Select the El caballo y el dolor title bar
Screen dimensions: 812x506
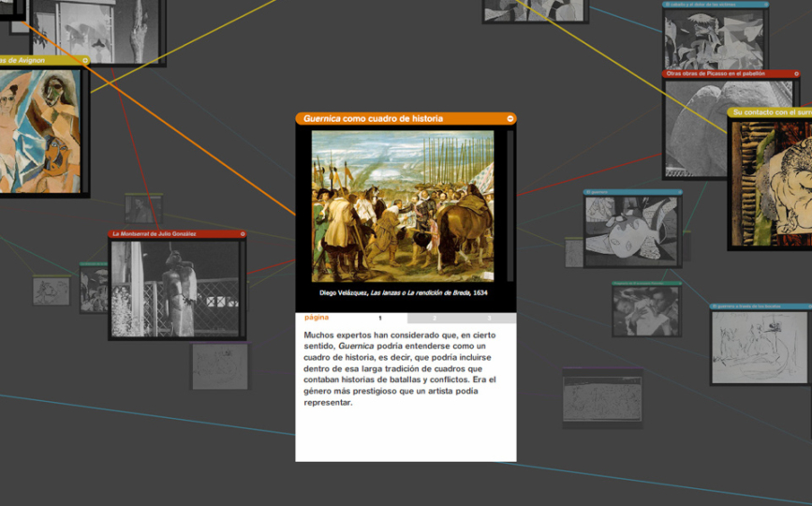pyautogui.click(x=716, y=5)
